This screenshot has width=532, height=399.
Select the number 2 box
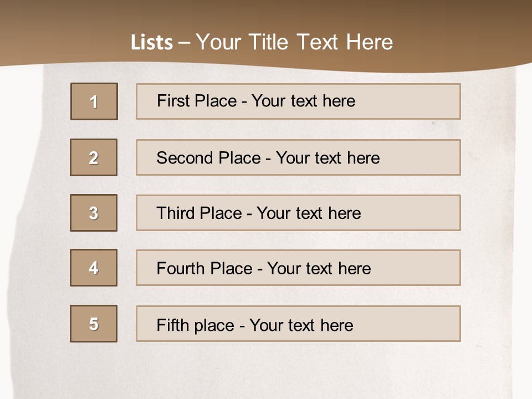coord(94,157)
